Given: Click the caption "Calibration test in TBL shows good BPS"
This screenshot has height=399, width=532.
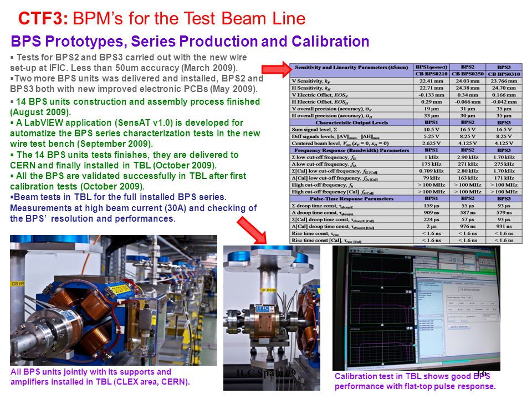Looking at the screenshot, I should (x=415, y=381).
